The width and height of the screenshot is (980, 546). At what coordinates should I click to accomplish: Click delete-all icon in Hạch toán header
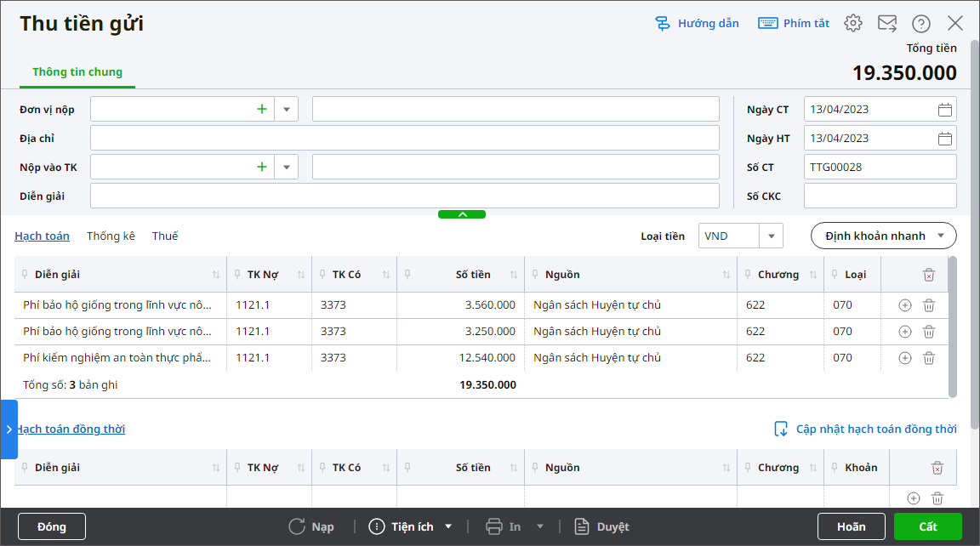tap(929, 275)
